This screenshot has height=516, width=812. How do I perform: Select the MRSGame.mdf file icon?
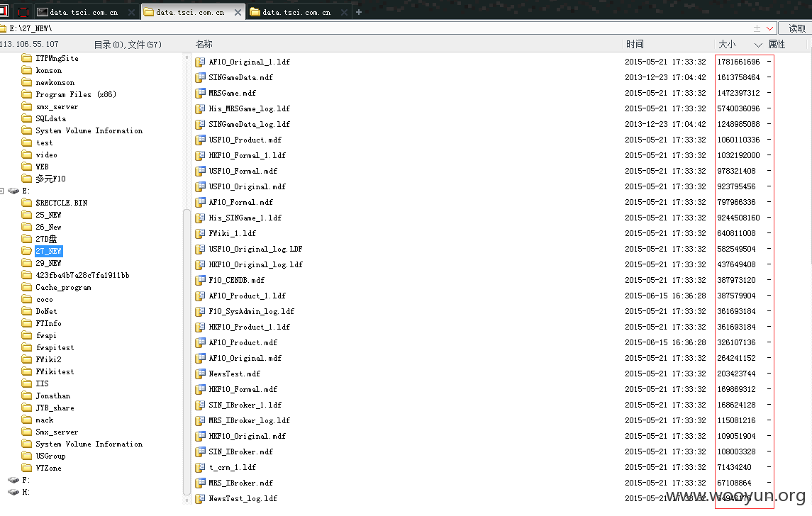pos(200,93)
